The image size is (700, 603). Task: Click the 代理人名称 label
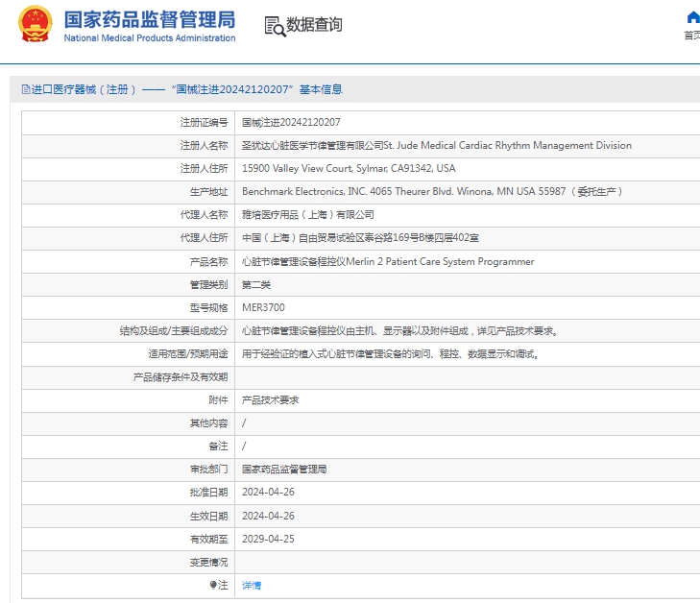click(x=204, y=215)
